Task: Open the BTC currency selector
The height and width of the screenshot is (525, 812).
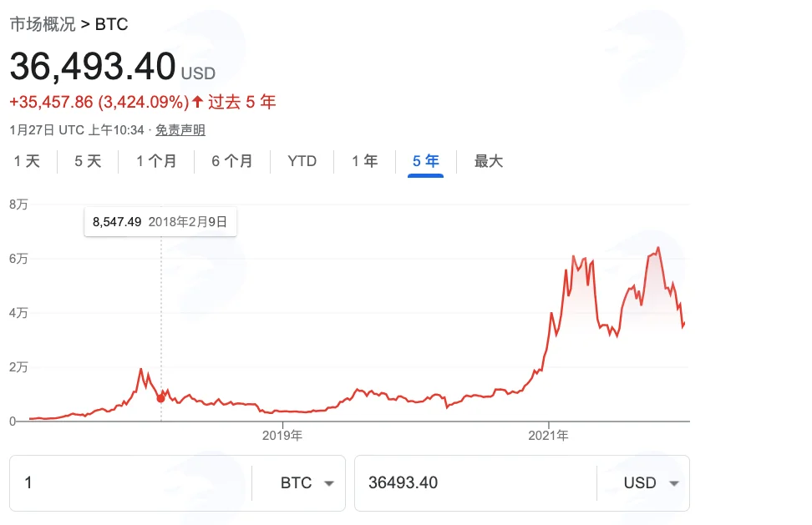Action: point(307,483)
